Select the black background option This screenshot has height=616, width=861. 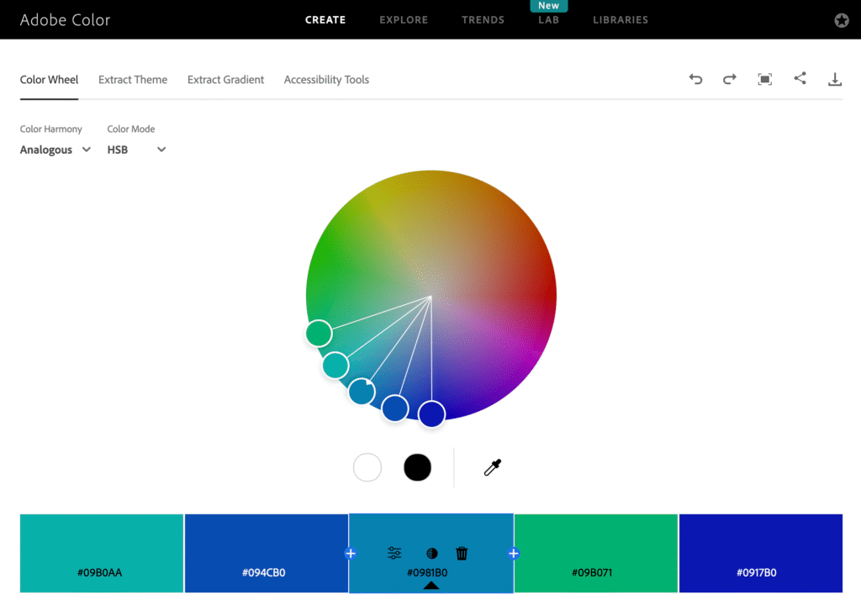click(x=417, y=467)
